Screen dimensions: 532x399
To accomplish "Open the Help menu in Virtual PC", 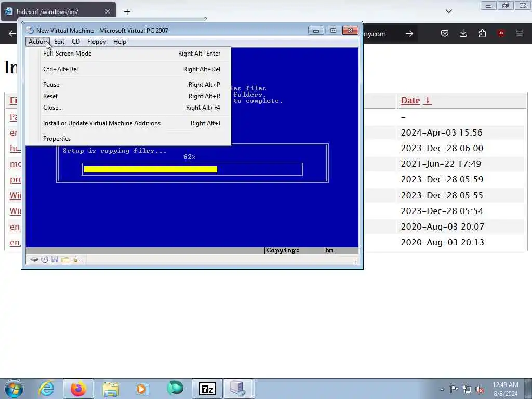I will point(119,42).
